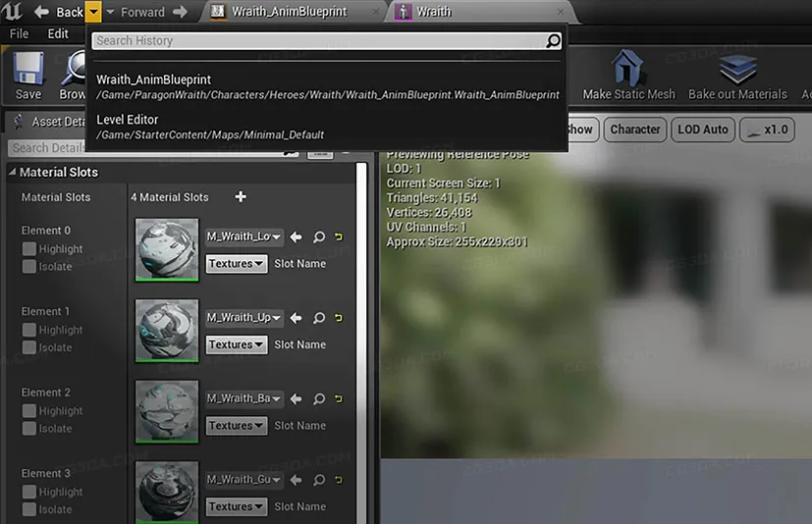This screenshot has height=524, width=812.
Task: Browse to Element 1 material in Content Browser
Action: [319, 317]
